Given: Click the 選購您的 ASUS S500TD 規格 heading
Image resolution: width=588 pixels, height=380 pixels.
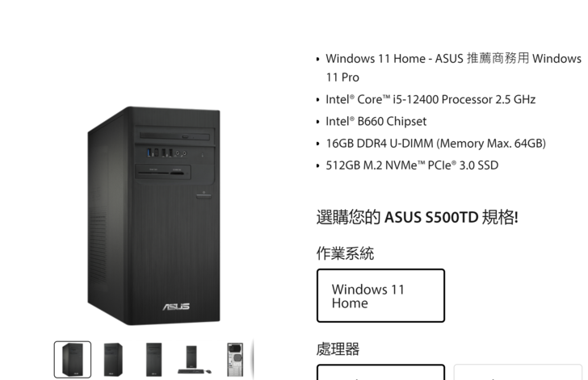Looking at the screenshot, I should pyautogui.click(x=418, y=217).
